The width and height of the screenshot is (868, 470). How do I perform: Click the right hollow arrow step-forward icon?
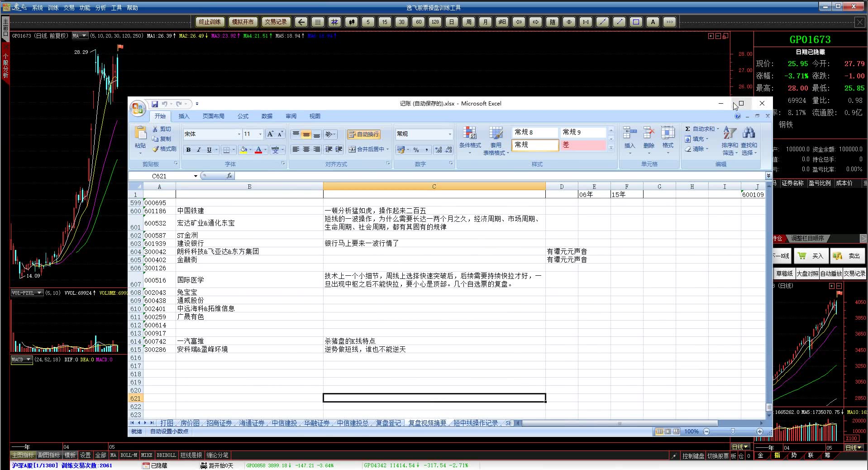(x=536, y=22)
